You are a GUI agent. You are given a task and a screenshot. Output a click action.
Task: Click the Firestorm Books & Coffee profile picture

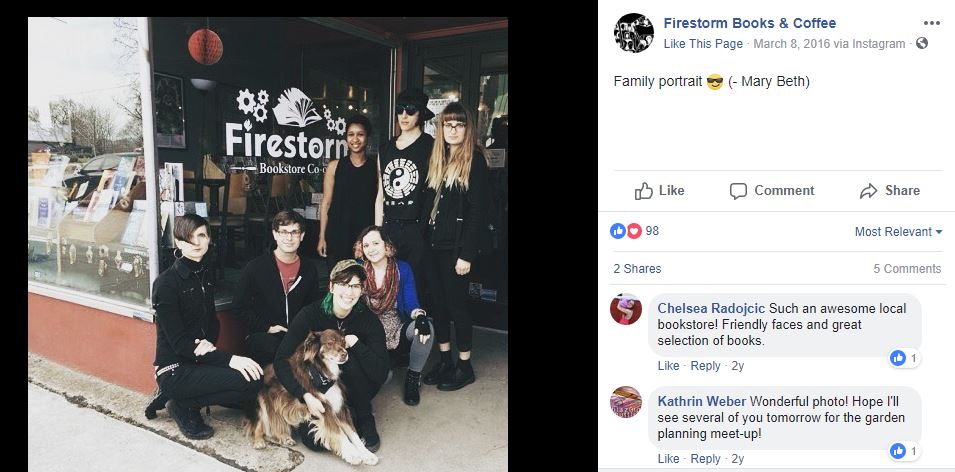point(633,33)
